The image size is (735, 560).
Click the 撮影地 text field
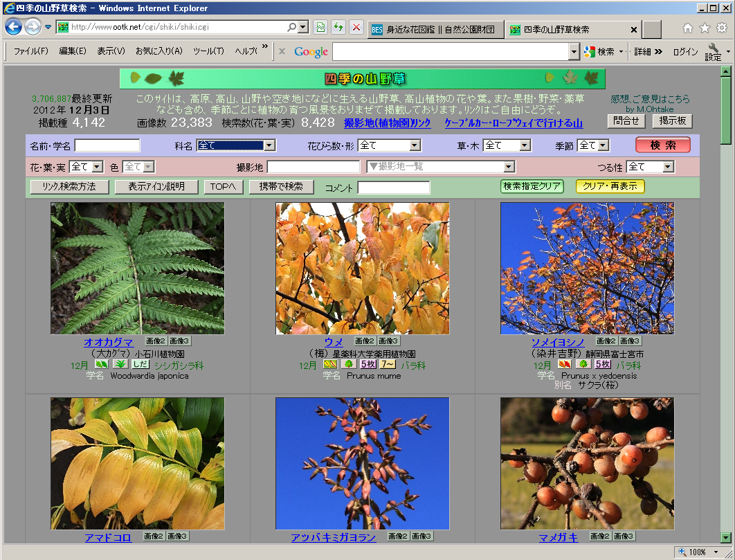point(313,167)
